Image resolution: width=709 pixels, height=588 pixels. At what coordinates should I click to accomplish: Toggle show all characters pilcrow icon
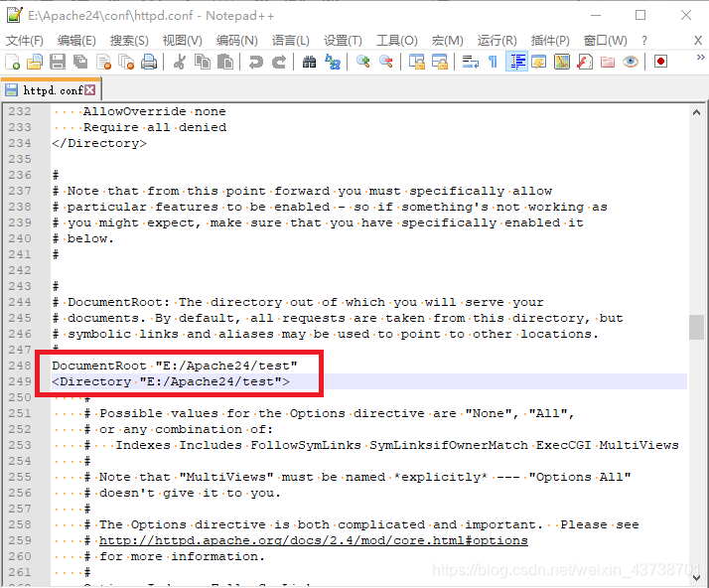pyautogui.click(x=493, y=62)
